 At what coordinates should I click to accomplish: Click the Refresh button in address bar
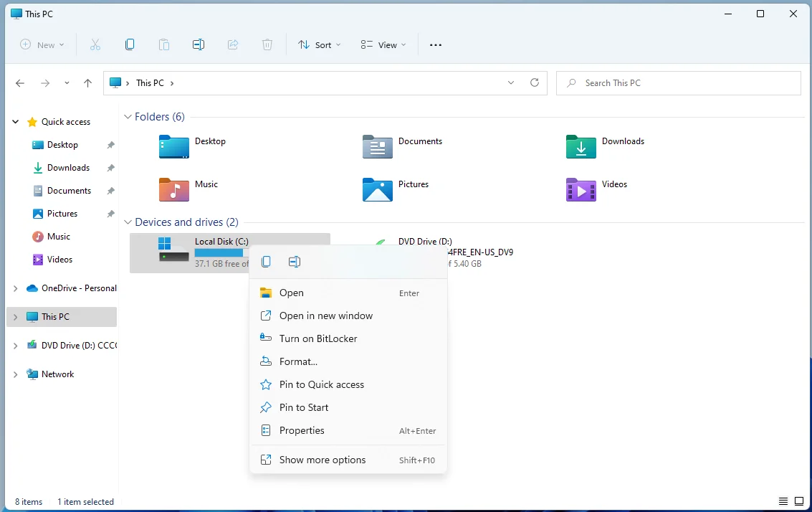coord(534,83)
